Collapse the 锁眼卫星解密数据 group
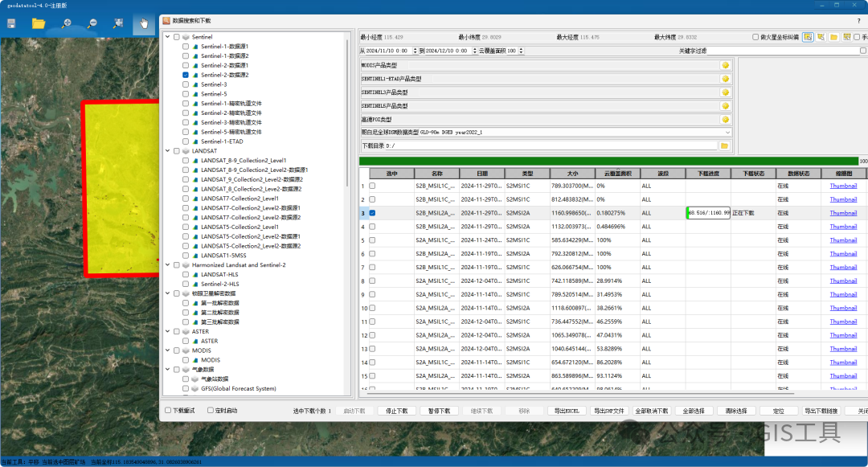Image resolution: width=868 pixels, height=467 pixels. [x=168, y=294]
